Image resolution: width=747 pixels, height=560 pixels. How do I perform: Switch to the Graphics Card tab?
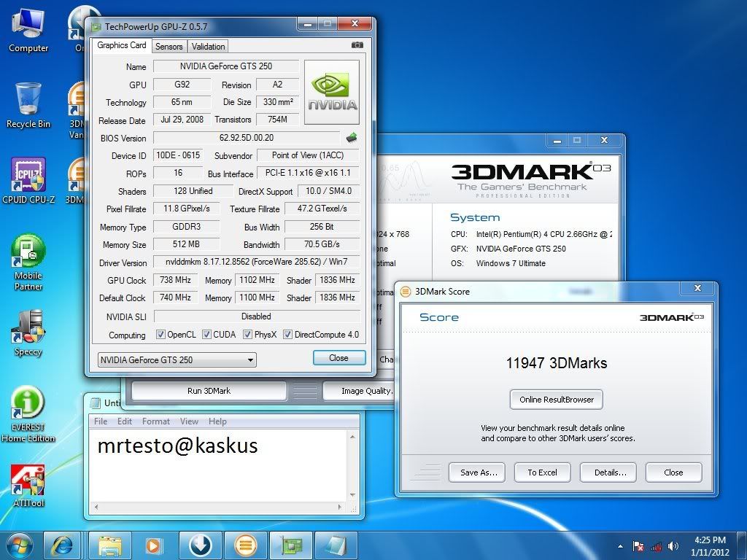(122, 45)
